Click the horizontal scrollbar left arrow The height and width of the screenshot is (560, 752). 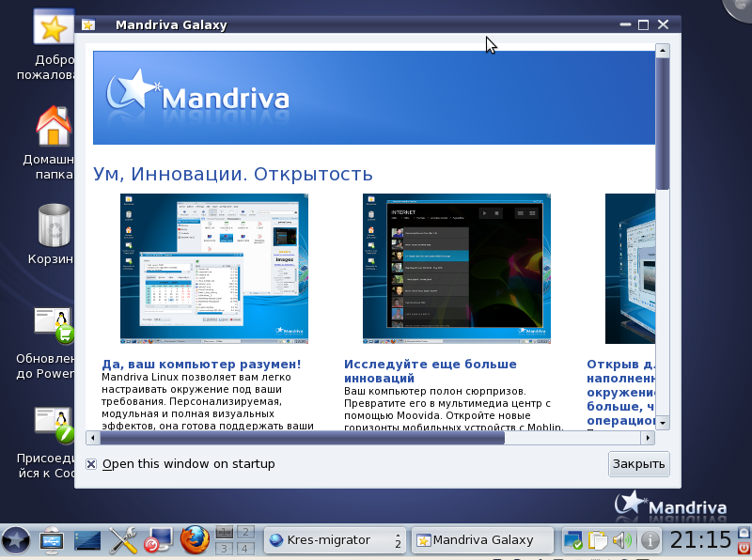pos(92,437)
